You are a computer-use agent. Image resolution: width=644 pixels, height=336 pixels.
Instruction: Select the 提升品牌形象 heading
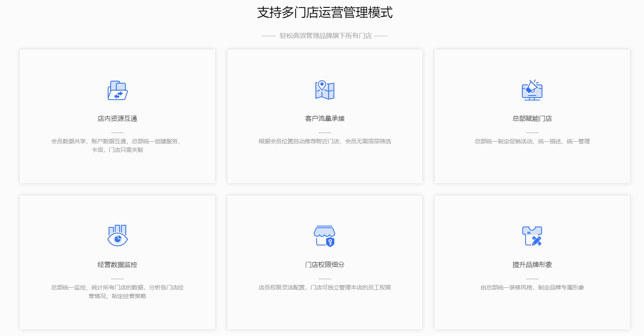pyautogui.click(x=532, y=265)
